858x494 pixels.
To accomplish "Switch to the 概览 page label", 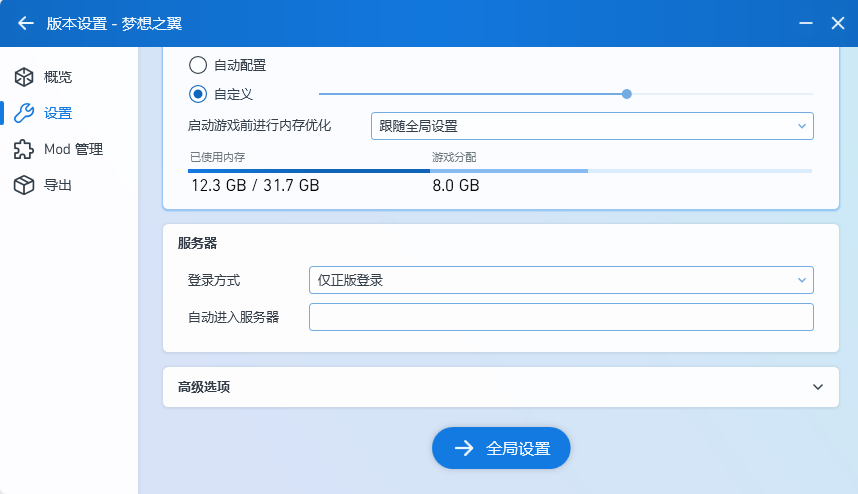I will (x=58, y=77).
